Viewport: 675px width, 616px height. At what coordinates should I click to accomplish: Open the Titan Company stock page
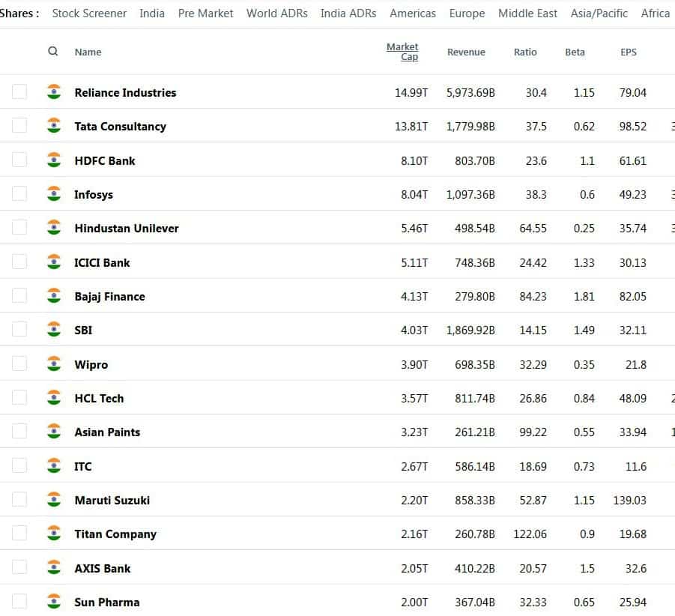pos(115,534)
